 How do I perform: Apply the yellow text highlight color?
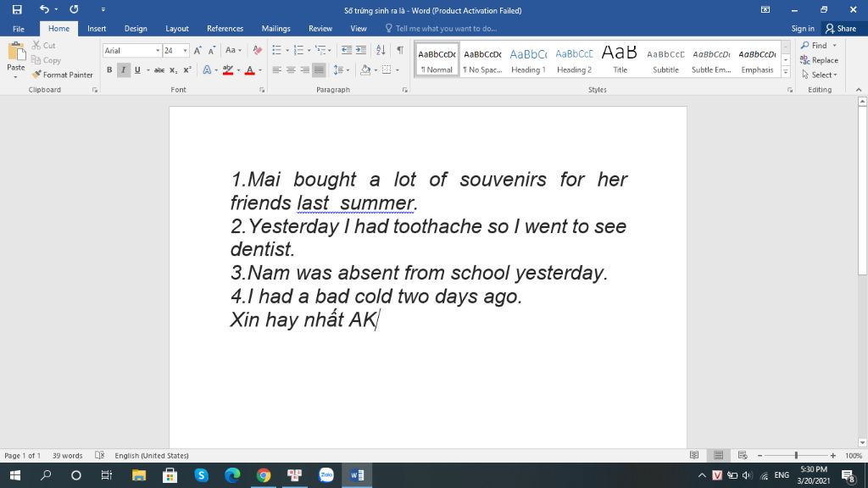[x=227, y=70]
